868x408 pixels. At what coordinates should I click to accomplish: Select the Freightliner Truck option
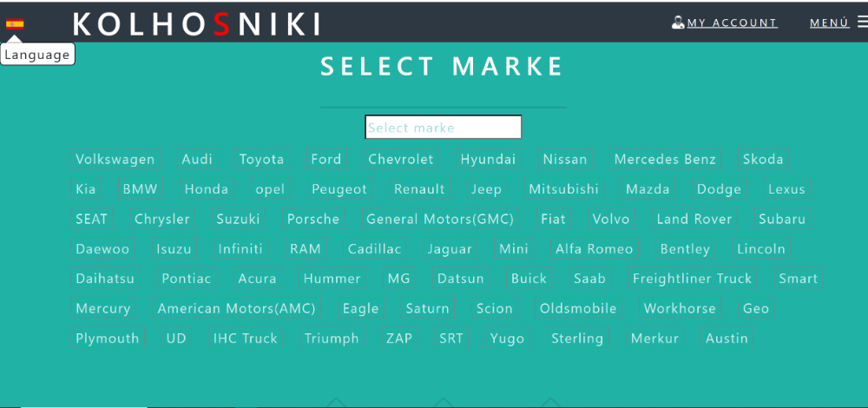[692, 279]
